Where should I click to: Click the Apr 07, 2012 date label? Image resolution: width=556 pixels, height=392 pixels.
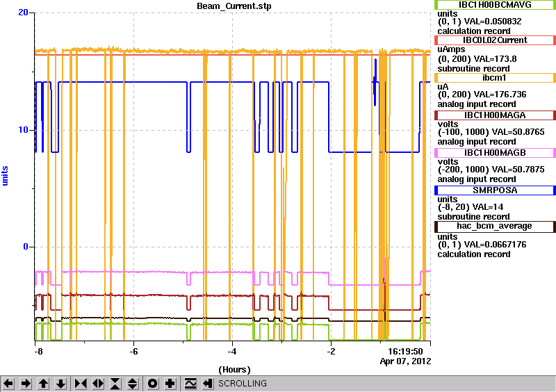coord(405,361)
